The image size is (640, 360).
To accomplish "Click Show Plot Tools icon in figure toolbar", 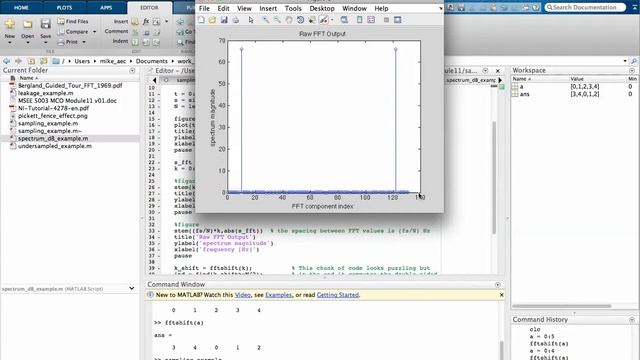I will [x=398, y=20].
